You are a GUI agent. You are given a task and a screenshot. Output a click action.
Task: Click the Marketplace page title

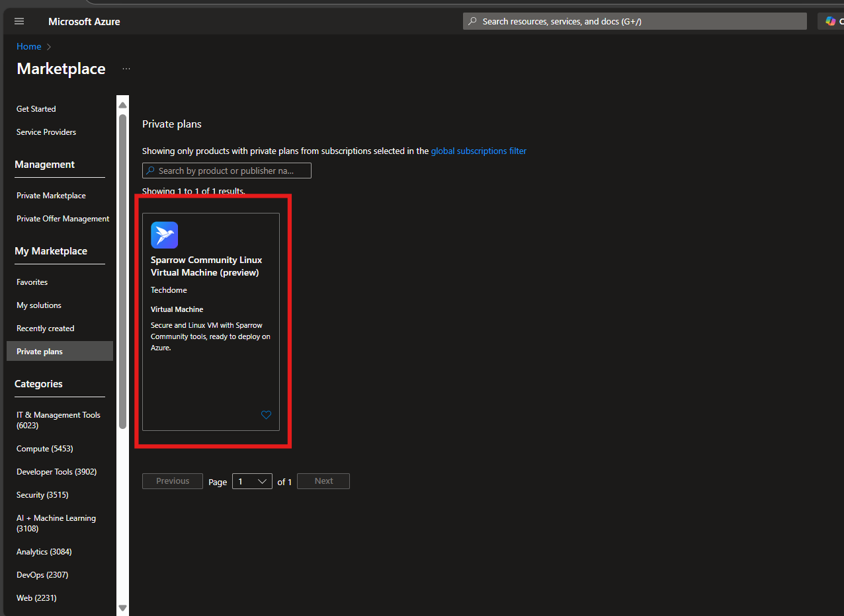(61, 69)
